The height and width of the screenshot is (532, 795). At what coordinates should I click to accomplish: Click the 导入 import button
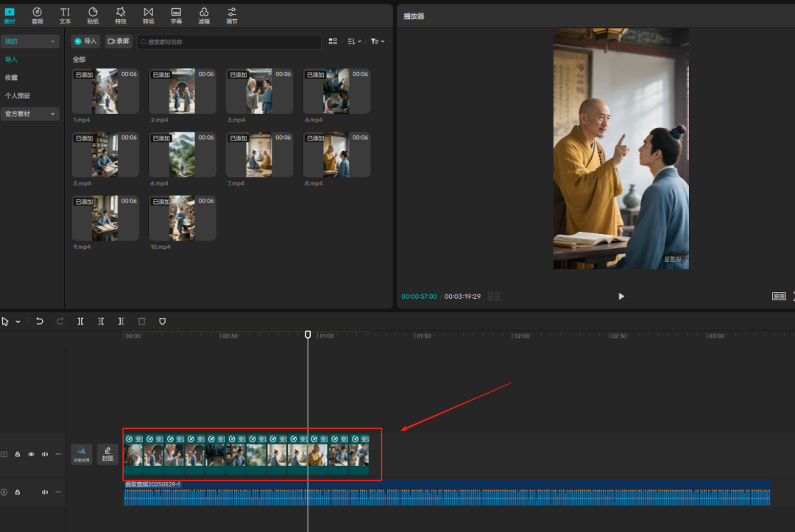pos(85,41)
